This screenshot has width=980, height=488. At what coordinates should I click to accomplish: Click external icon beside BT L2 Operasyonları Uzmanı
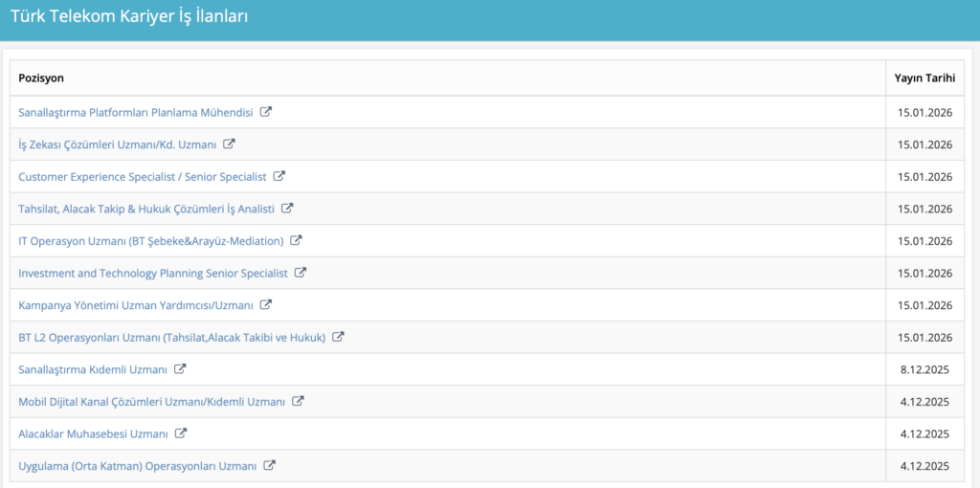click(339, 337)
